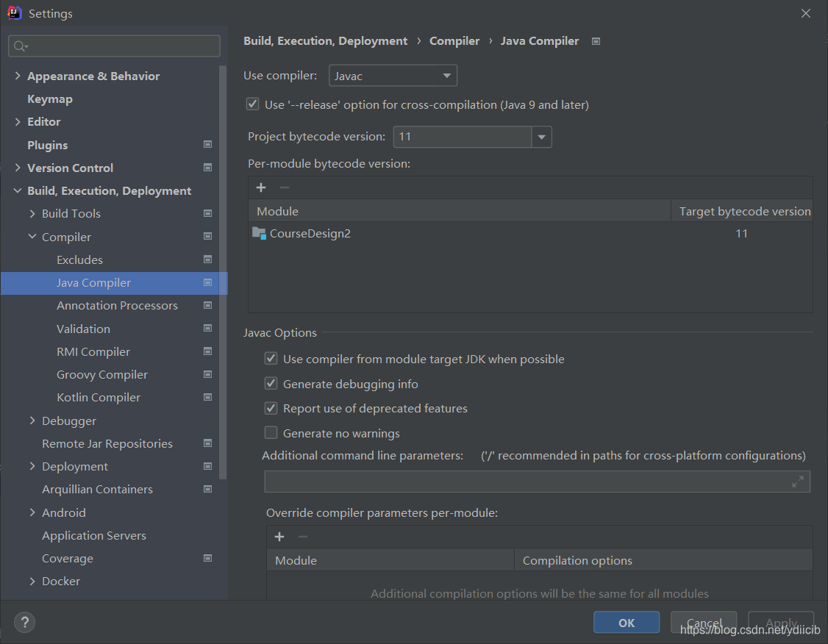Click the OK button
Screen dimensions: 828x644
[627, 623]
